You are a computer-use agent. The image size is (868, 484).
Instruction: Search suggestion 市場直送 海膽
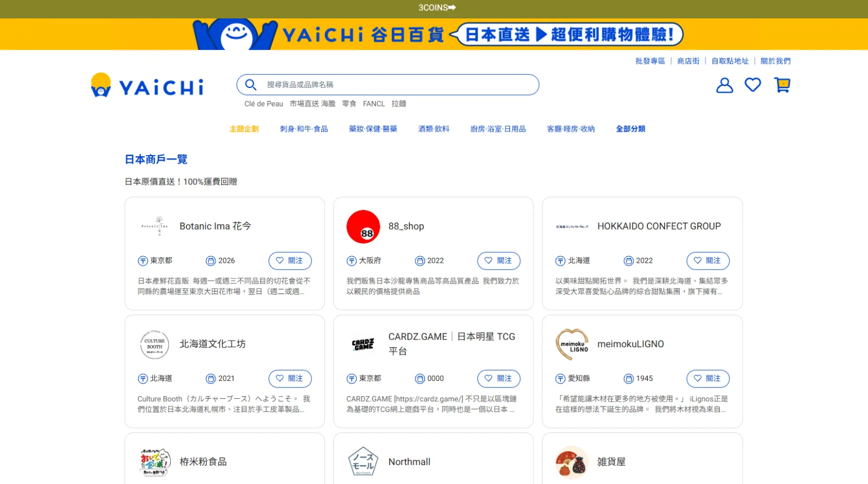(312, 104)
